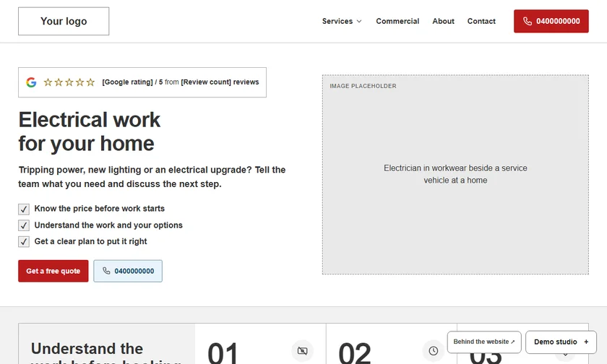
Task: Open the Google rating review text
Action: [181, 82]
